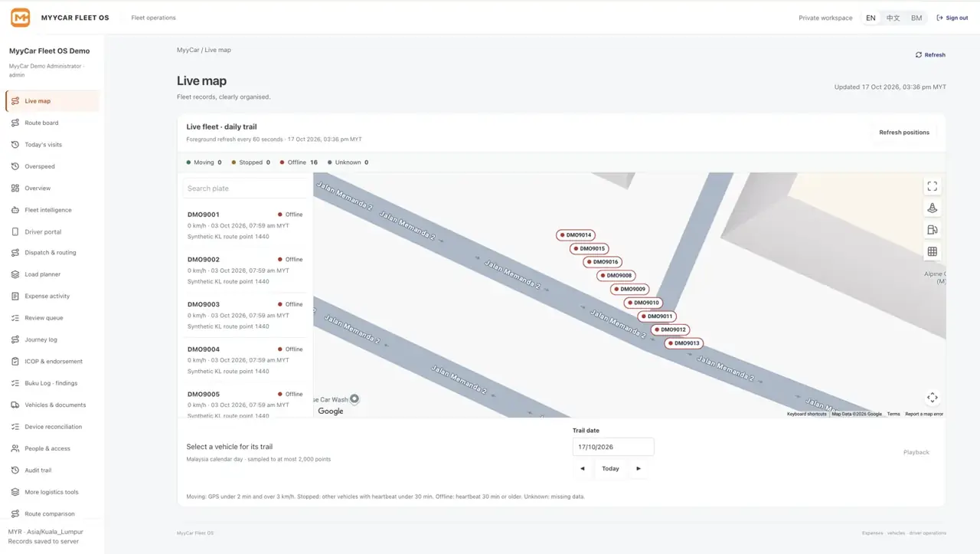This screenshot has height=554, width=980.
Task: Click the Fleet intelligence truck icon
Action: click(15, 210)
